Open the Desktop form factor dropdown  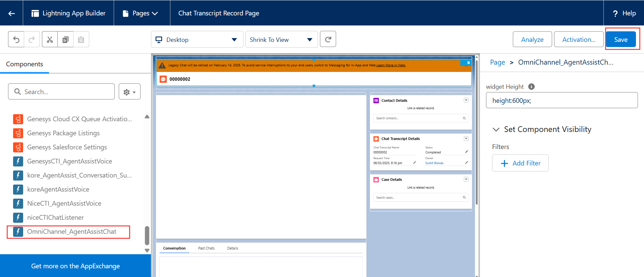(x=197, y=40)
